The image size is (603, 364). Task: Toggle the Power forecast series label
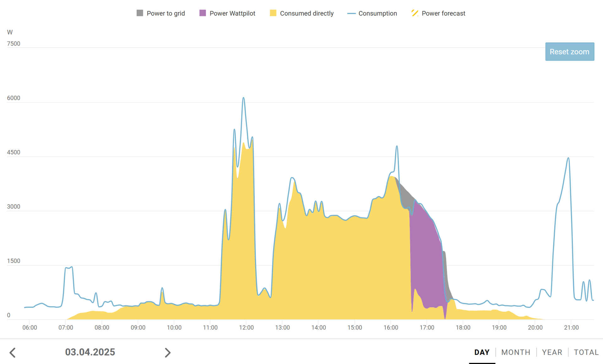(x=443, y=13)
